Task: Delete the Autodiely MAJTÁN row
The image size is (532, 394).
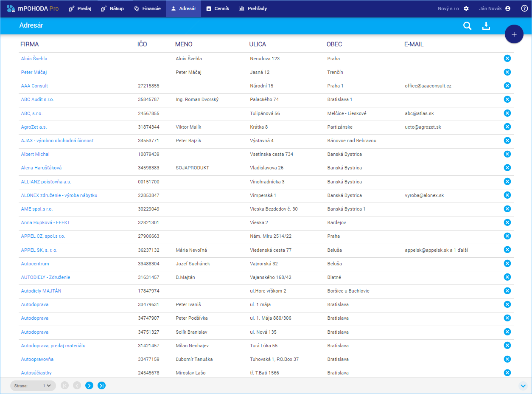Action: click(507, 291)
